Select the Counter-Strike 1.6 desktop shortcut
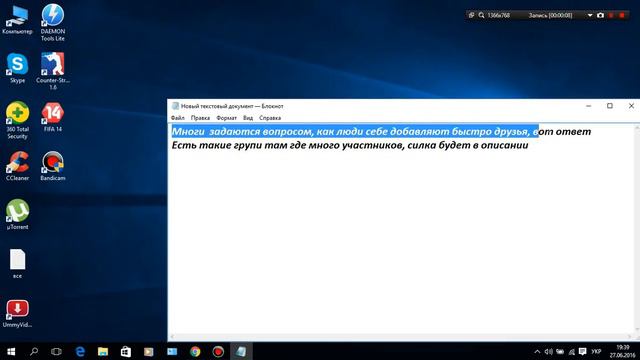The height and width of the screenshot is (360, 640). click(x=53, y=71)
